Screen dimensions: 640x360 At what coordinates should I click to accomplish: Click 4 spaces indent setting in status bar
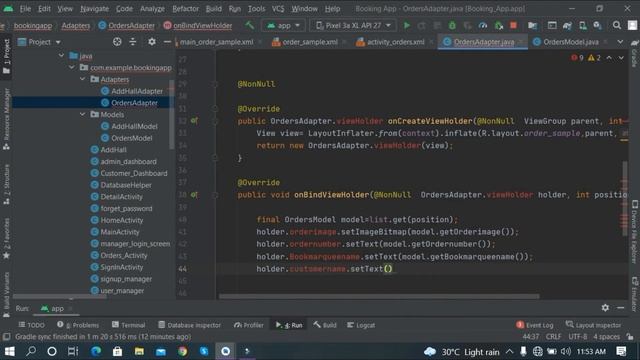(606, 337)
